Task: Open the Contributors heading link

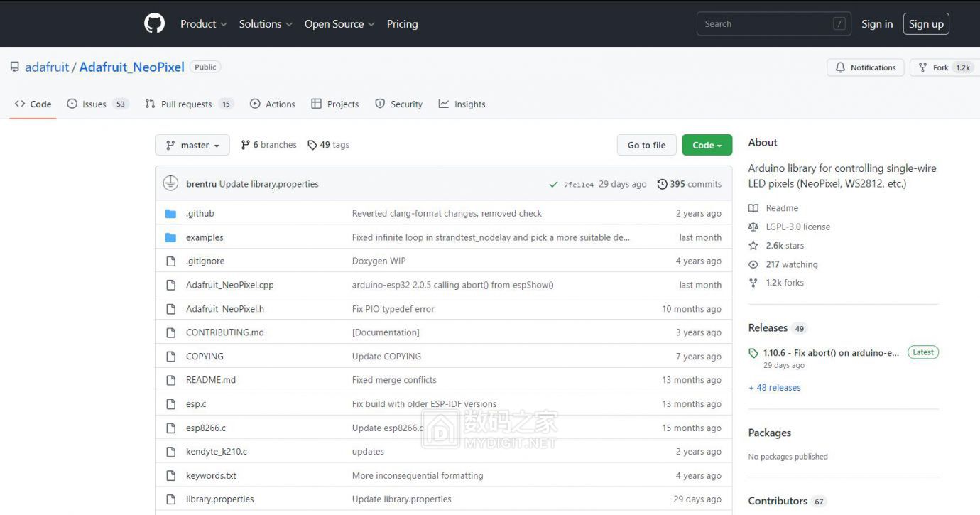Action: (x=778, y=501)
